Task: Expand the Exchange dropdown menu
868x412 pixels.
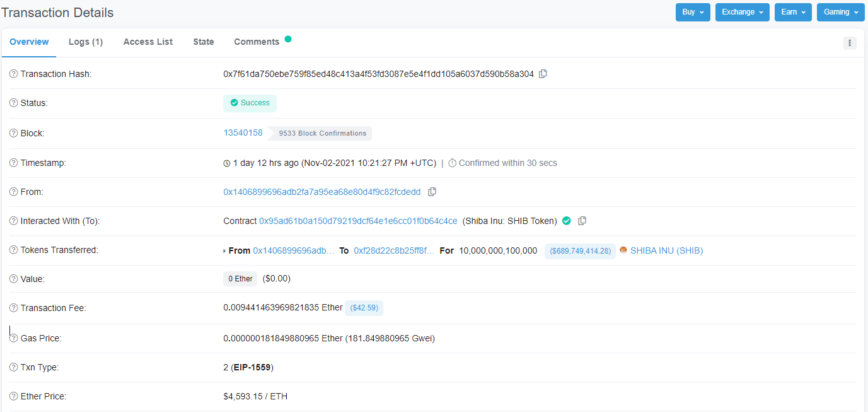Action: pos(742,12)
